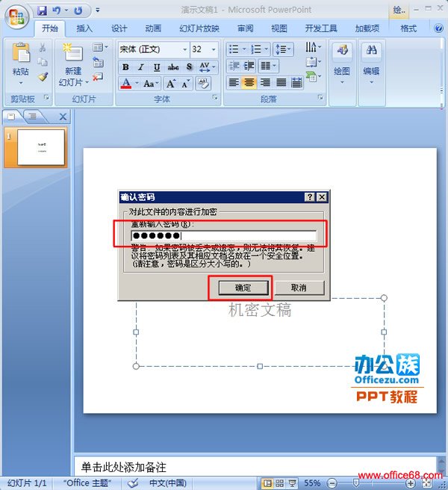Screen dimensions: 448x490
Task: Close the slides and outline pane
Action: coord(63,117)
